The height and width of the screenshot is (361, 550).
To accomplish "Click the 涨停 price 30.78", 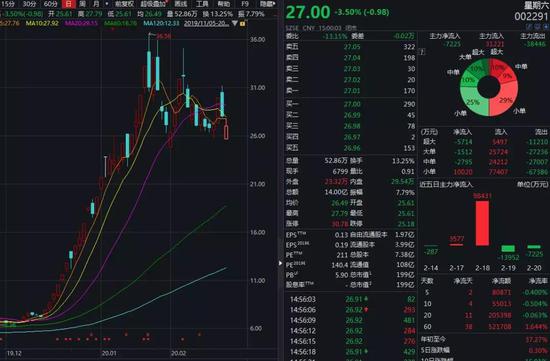I will coord(340,223).
